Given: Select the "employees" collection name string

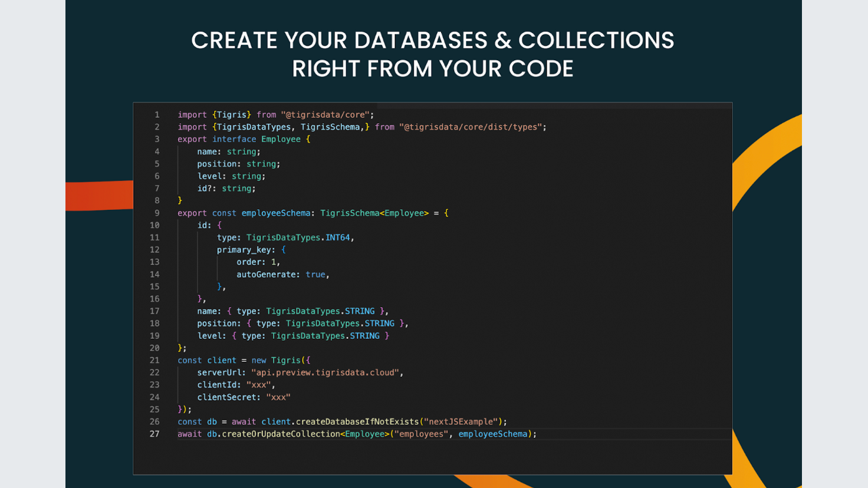Looking at the screenshot, I should coord(422,434).
